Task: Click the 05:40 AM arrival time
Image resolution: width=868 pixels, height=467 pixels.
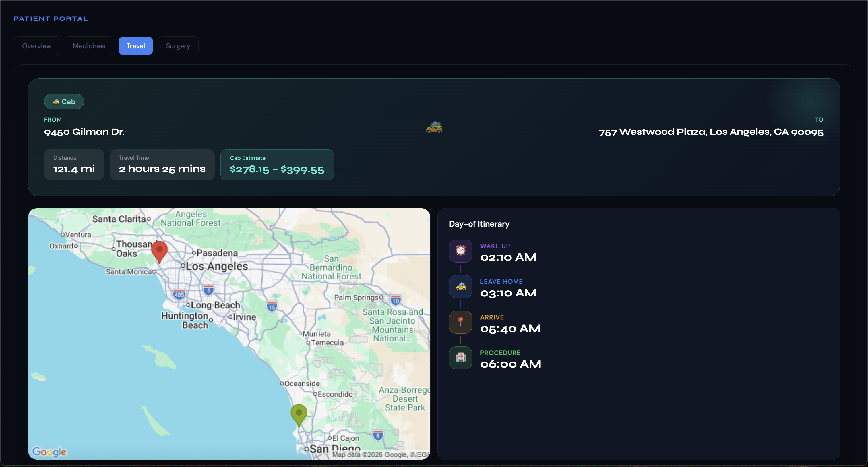Action: tap(510, 328)
